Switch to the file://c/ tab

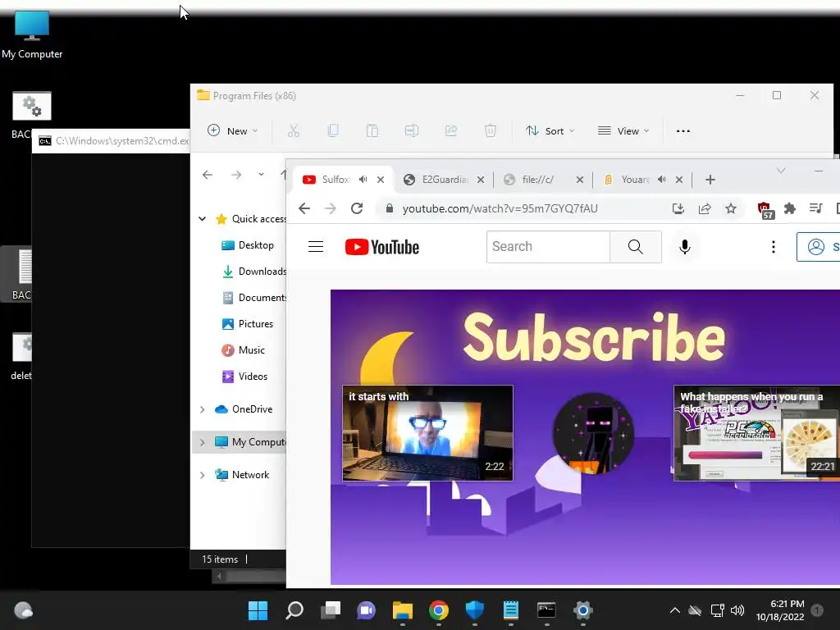click(x=542, y=180)
